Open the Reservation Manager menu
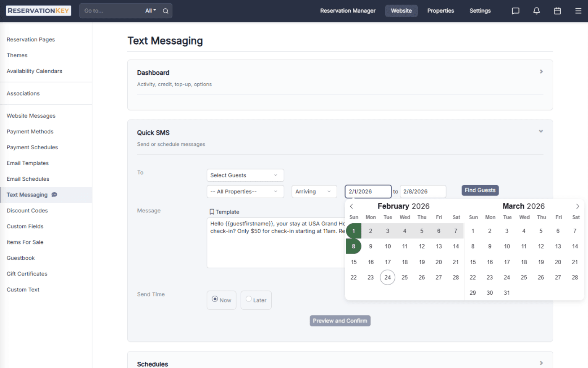This screenshot has width=588, height=368. point(348,11)
